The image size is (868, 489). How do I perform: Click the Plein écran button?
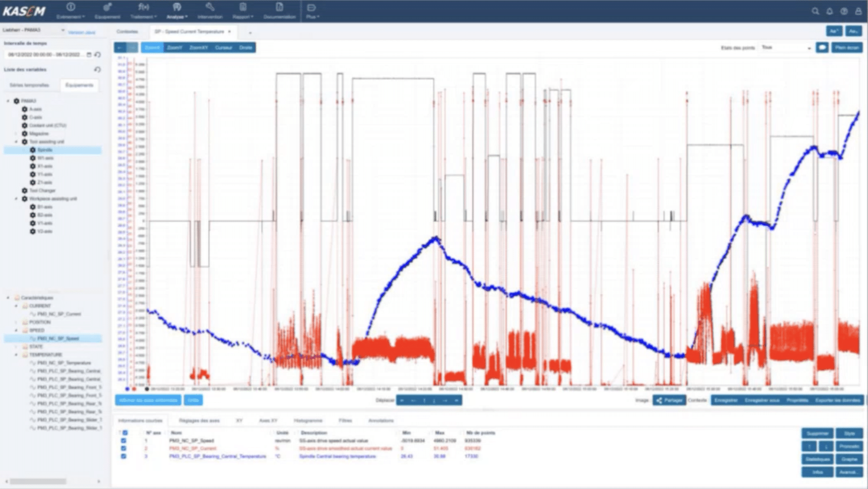(847, 47)
